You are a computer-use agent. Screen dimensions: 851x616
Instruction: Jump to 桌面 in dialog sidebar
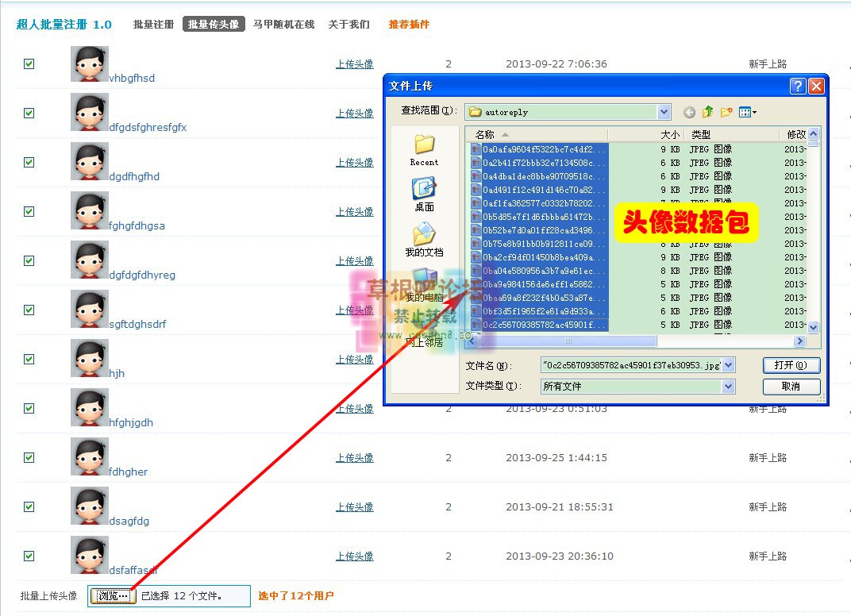(424, 194)
